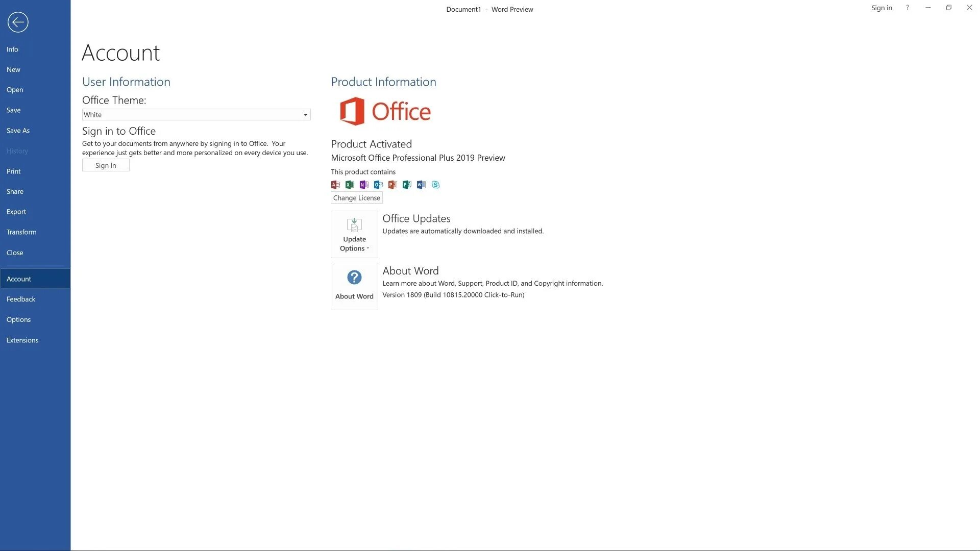
Task: Open the About Word dialog
Action: click(x=354, y=286)
